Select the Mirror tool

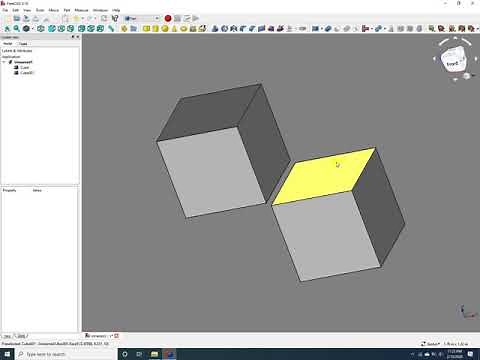[x=234, y=29]
